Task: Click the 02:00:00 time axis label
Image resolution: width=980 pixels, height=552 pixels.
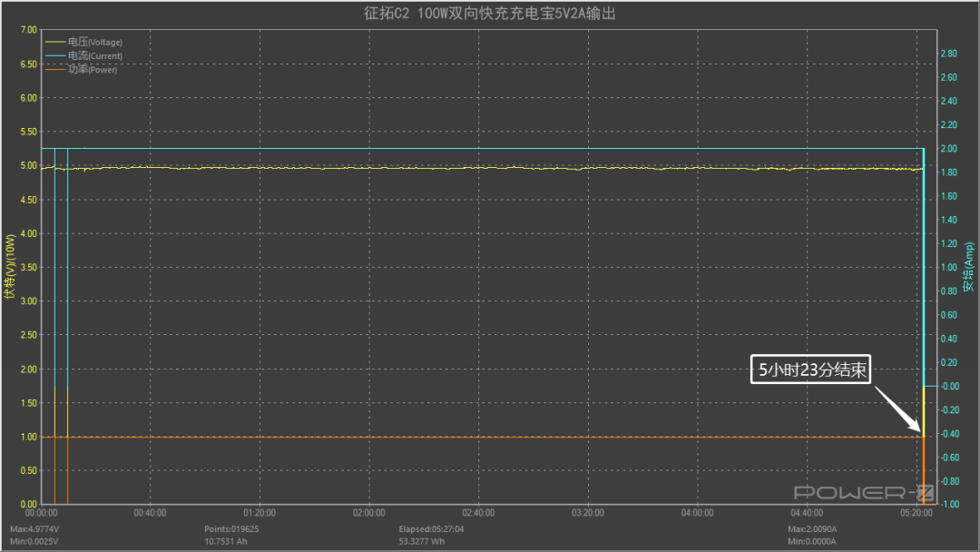Action: tap(368, 513)
